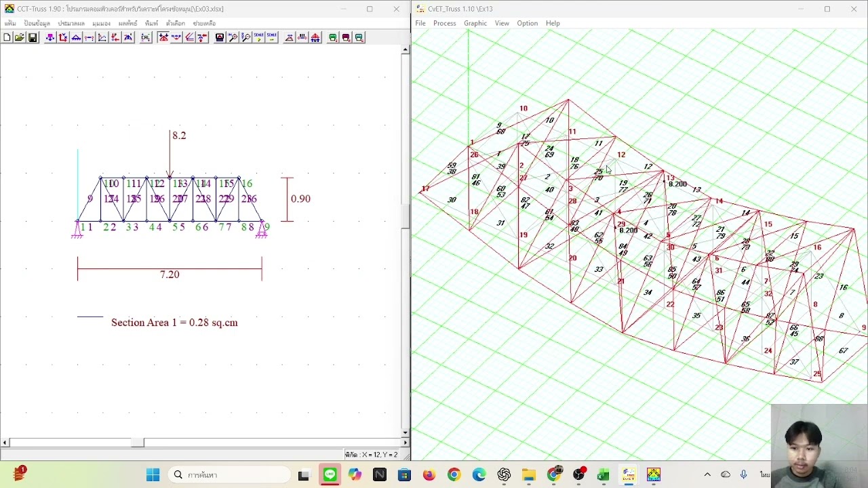Open the Windows Start menu
Image resolution: width=868 pixels, height=488 pixels.
pyautogui.click(x=153, y=475)
